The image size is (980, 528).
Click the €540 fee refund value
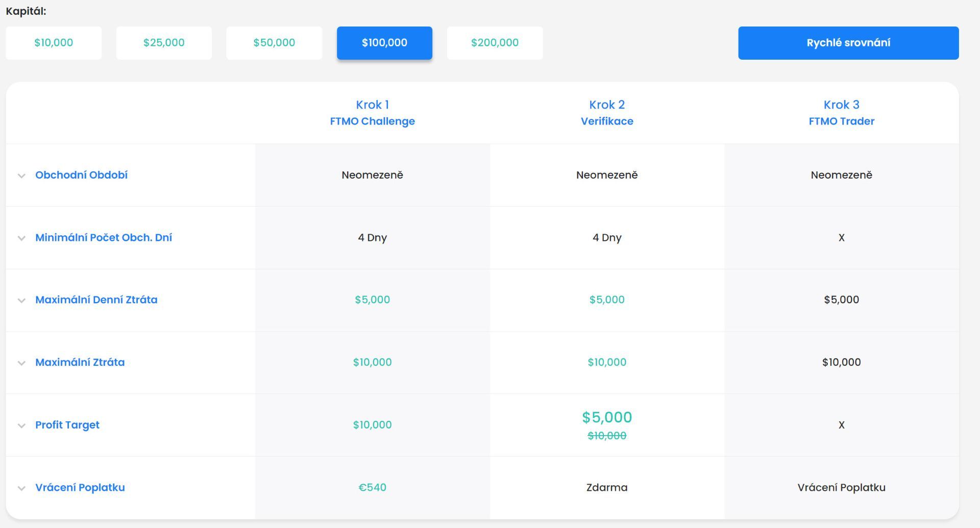[373, 488]
